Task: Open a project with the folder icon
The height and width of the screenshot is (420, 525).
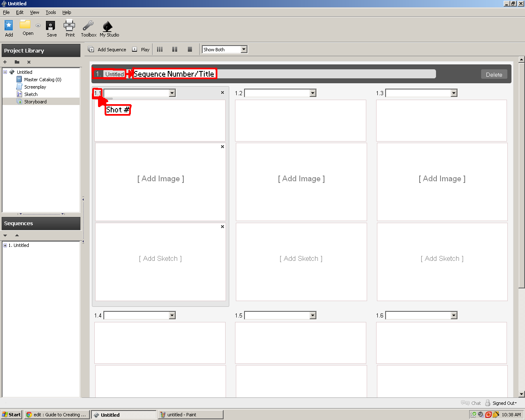Action: (x=25, y=25)
